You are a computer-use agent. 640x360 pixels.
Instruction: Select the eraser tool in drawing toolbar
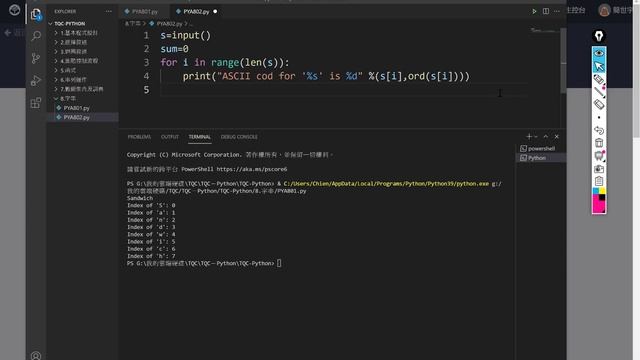coord(599,104)
